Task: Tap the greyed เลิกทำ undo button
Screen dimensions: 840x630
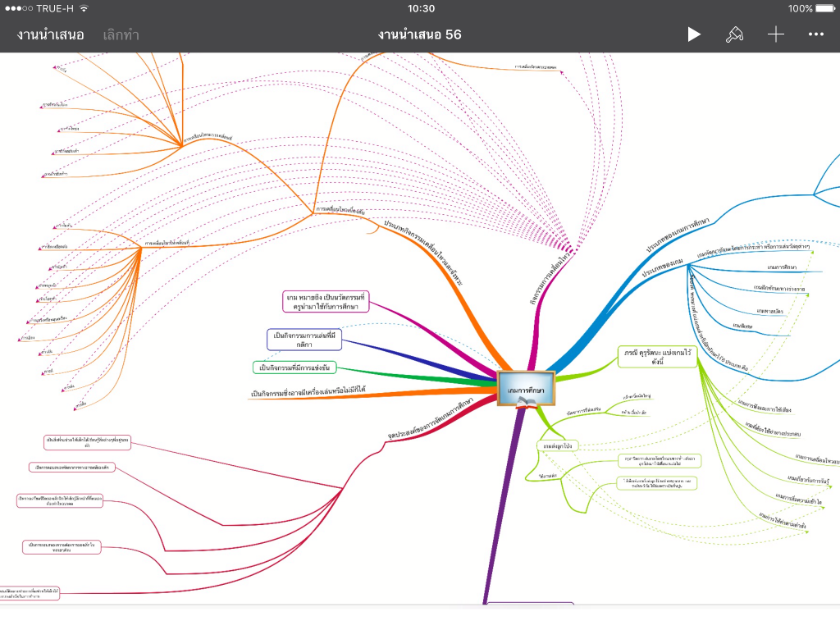Action: [x=121, y=34]
